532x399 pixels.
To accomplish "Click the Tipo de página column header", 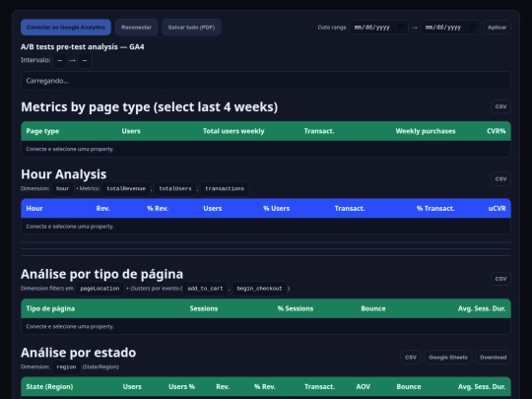I will [x=50, y=308].
